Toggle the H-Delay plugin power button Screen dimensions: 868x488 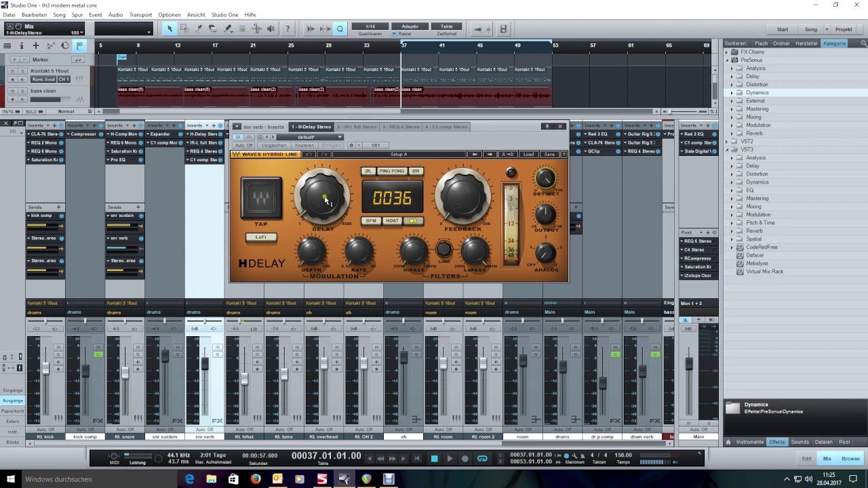click(238, 137)
